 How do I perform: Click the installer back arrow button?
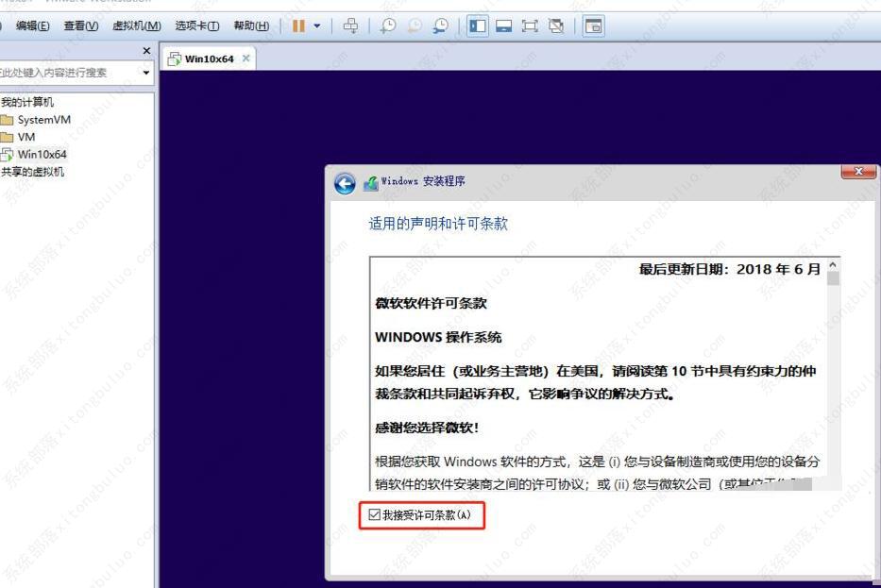(346, 183)
